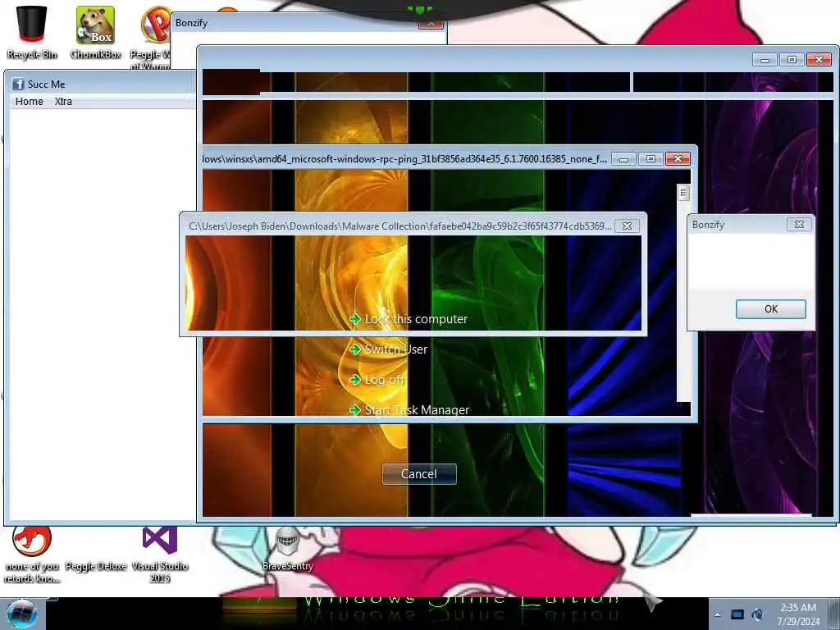840x630 pixels.
Task: Click OK in the Bonzify dialog
Action: coord(770,309)
